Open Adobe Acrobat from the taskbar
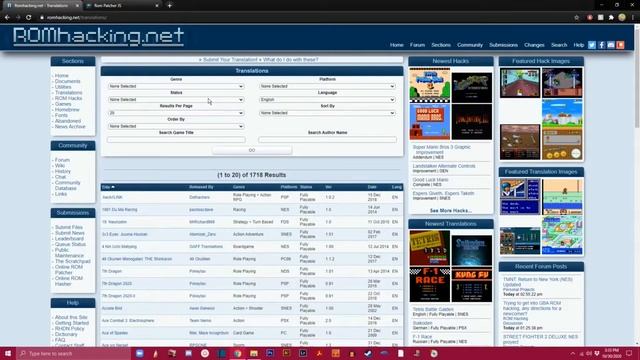The height and width of the screenshot is (360, 640). (319, 353)
